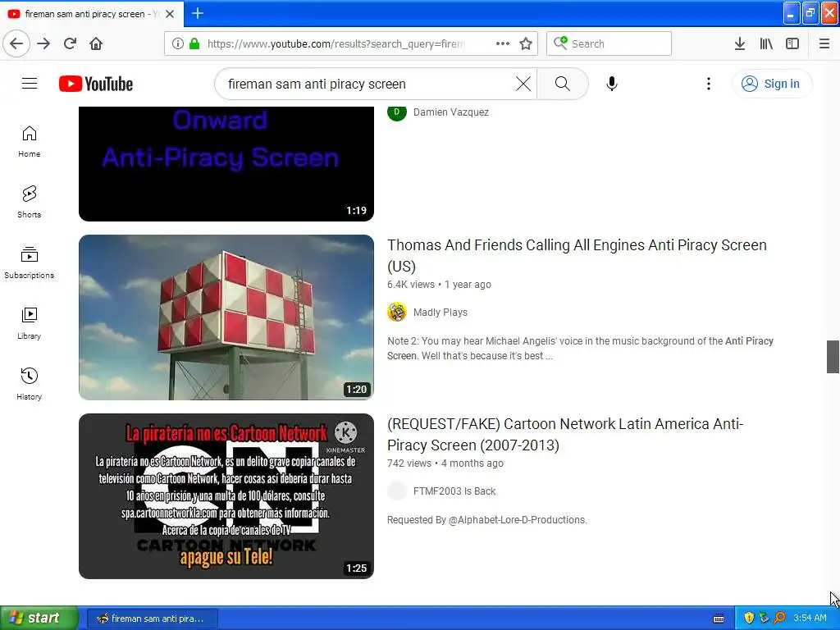Viewport: 840px width, 630px height.
Task: Open Thomas And Friends Calling All Engines title
Action: click(x=577, y=256)
